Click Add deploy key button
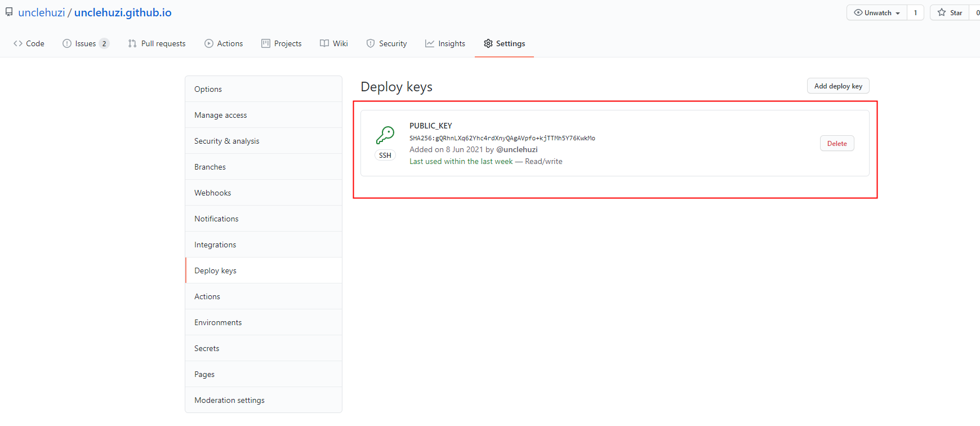The image size is (980, 426). (x=838, y=86)
